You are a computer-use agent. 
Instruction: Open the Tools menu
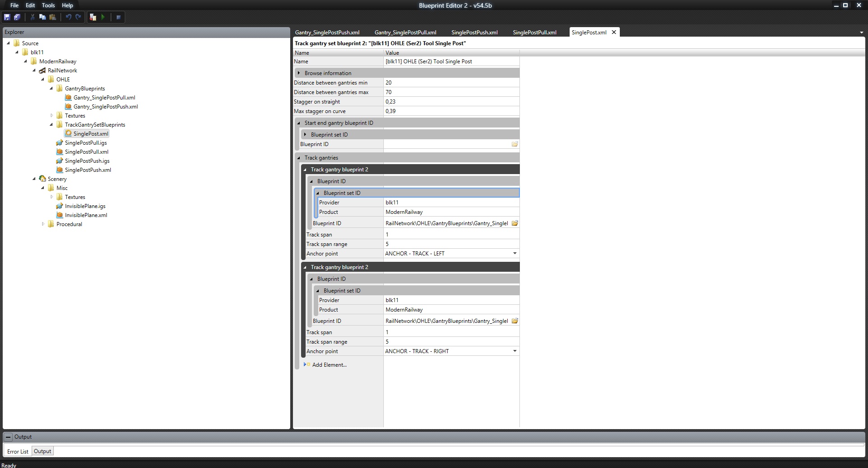click(x=48, y=5)
